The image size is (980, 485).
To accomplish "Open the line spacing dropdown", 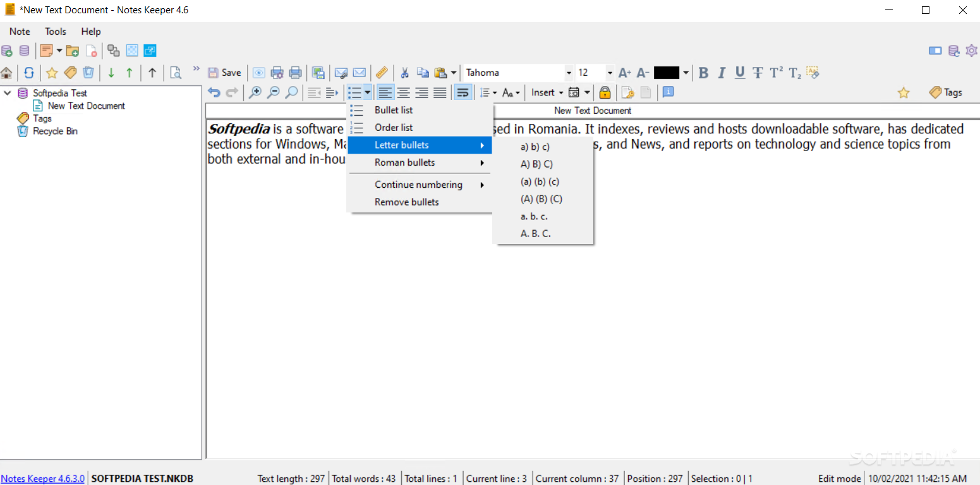I will pos(488,92).
